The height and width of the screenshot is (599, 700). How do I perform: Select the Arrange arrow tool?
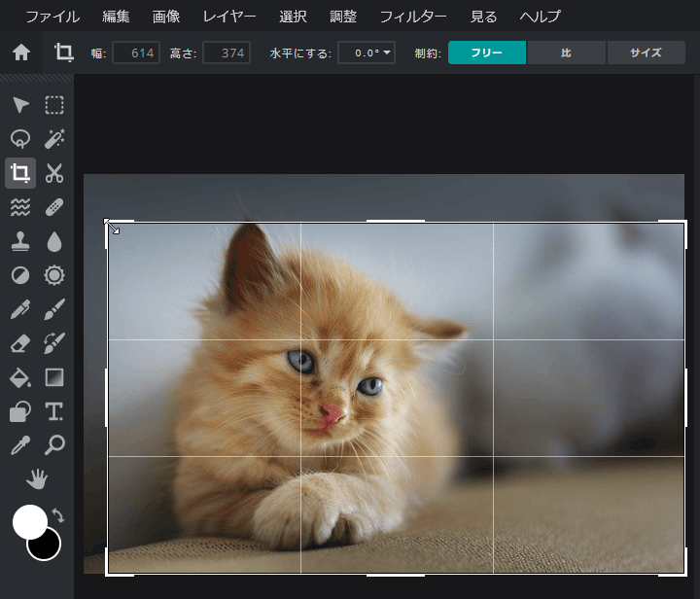[20, 105]
